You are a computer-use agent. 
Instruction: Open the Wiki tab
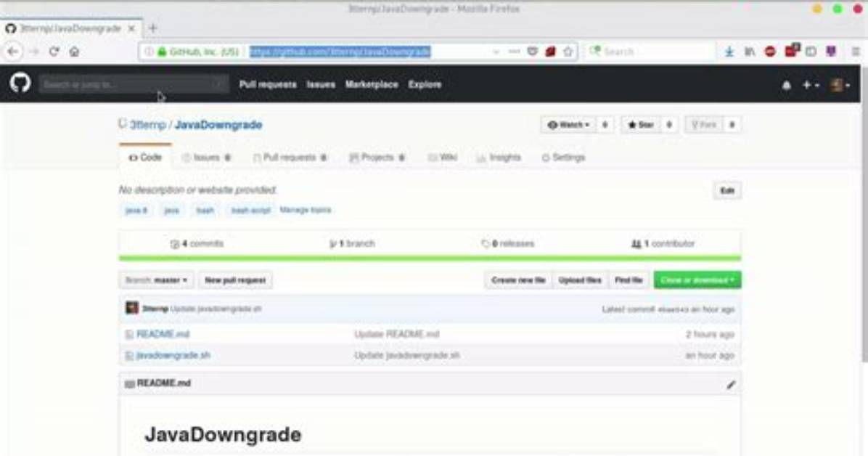[x=443, y=158]
